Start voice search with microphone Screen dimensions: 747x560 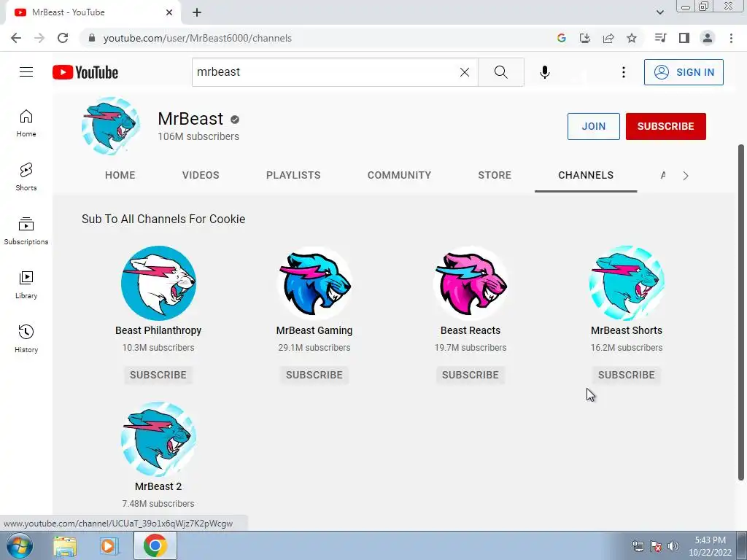pos(544,72)
